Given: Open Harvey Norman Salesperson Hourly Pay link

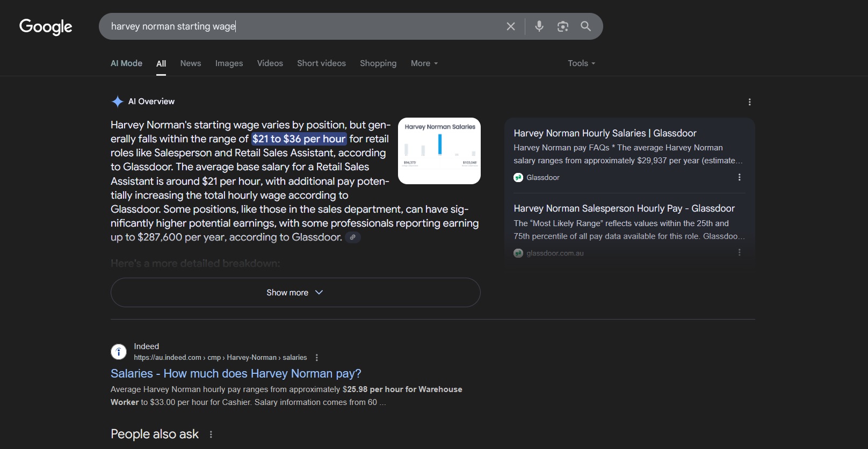Looking at the screenshot, I should tap(624, 208).
